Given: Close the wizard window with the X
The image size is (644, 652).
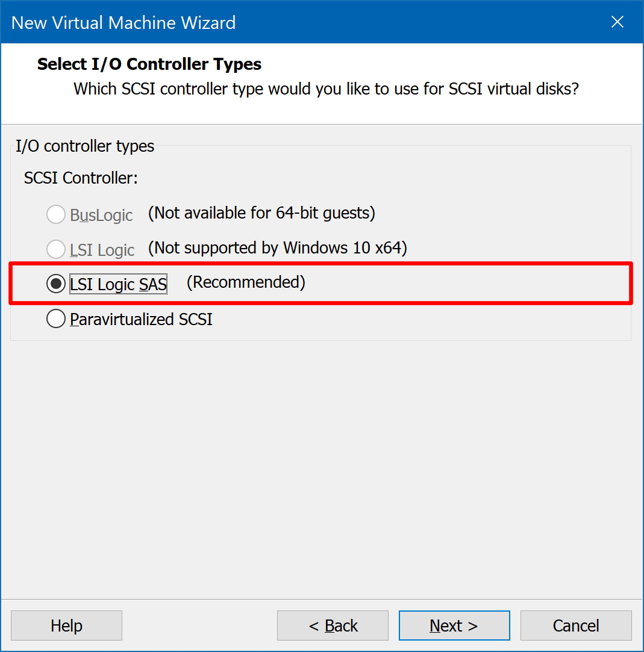Looking at the screenshot, I should [617, 22].
